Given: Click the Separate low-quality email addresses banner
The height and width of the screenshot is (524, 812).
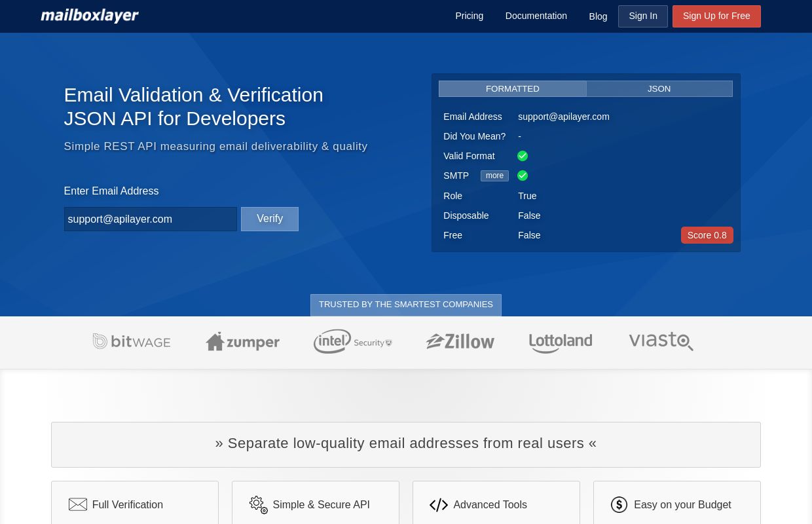Looking at the screenshot, I should pos(406,443).
